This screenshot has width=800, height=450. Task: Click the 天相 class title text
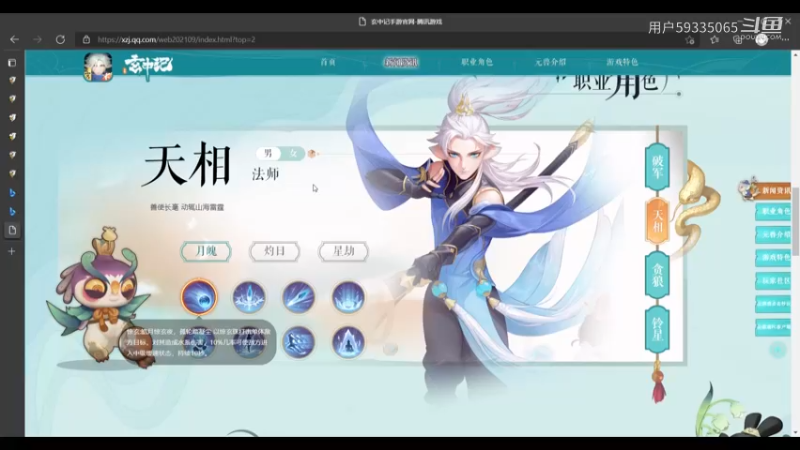pyautogui.click(x=187, y=165)
